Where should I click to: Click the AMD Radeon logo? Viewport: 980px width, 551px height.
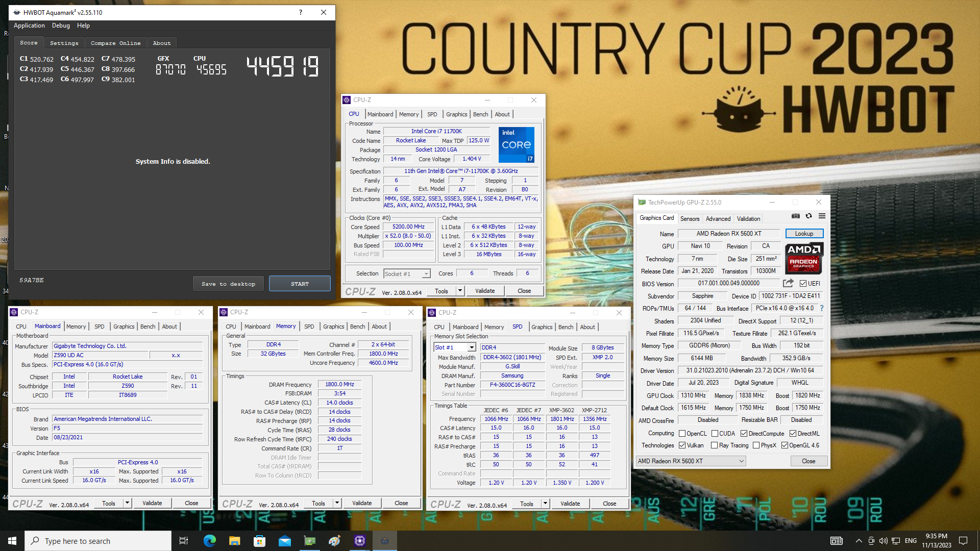(x=804, y=258)
